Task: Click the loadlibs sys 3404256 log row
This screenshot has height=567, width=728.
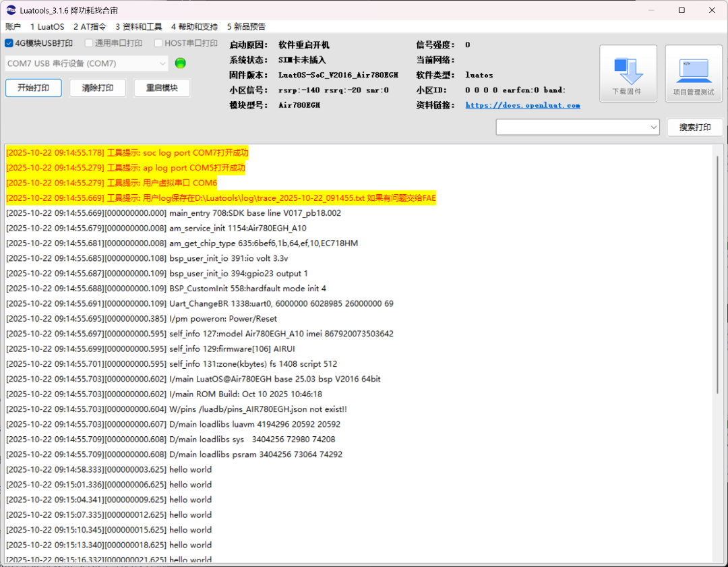Action: (x=171, y=440)
